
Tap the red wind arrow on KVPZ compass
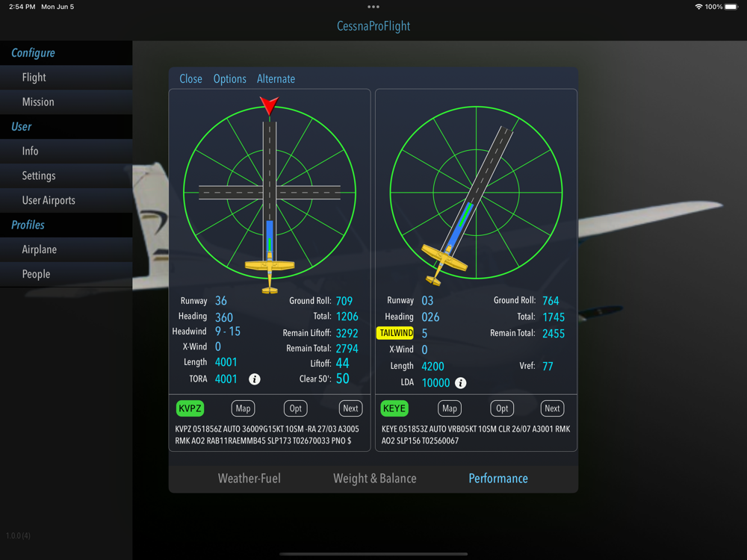click(x=269, y=105)
